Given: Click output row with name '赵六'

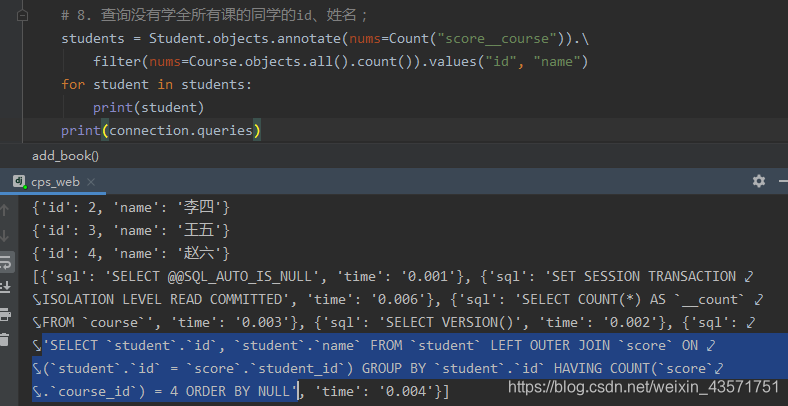Looking at the screenshot, I should tap(131, 253).
